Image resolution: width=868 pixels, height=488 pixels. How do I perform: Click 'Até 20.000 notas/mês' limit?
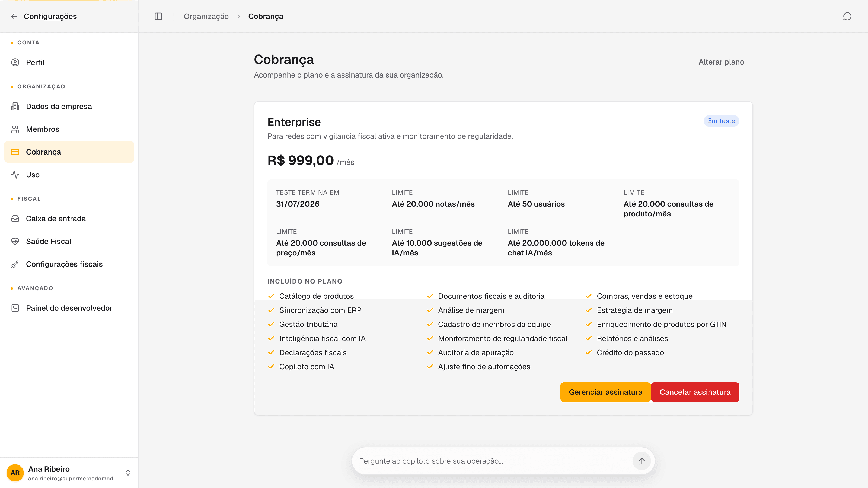(433, 204)
